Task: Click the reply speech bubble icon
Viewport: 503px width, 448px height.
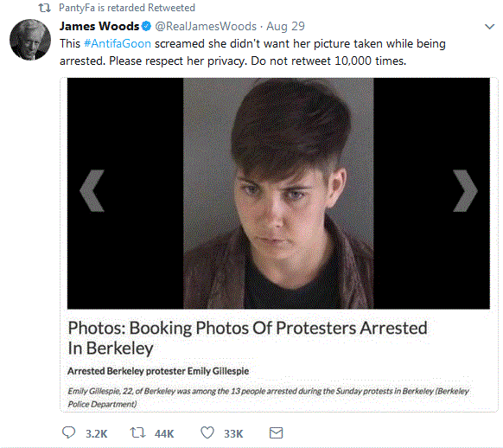Action: 68,432
